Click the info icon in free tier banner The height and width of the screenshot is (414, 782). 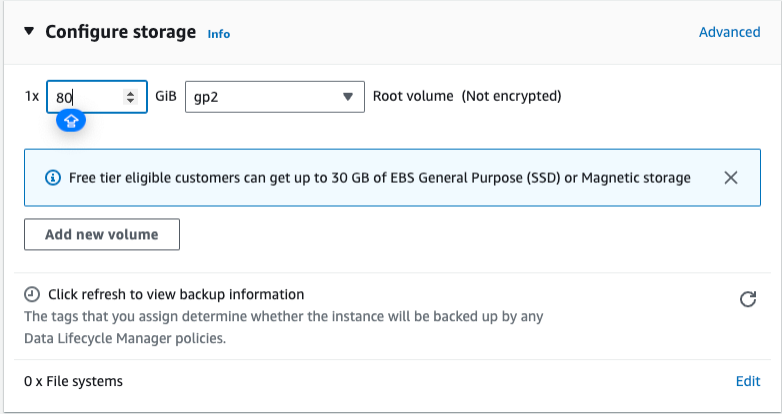[52, 178]
